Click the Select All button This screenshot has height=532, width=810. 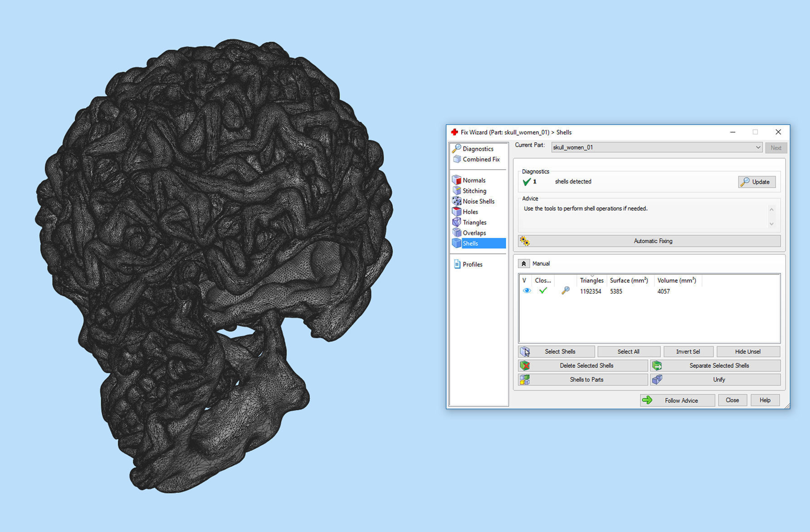tap(629, 351)
